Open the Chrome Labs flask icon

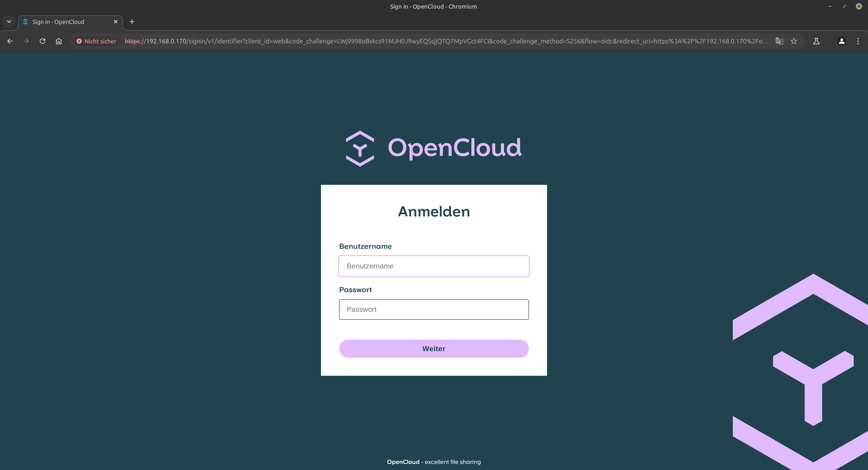pos(816,41)
